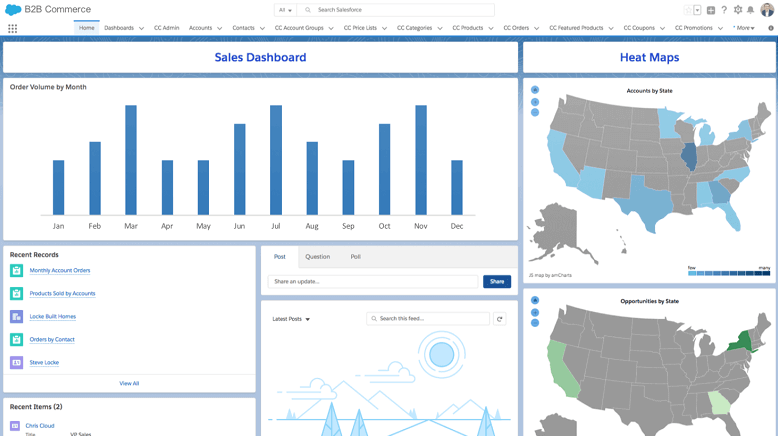Open Chris Cloud recent item link
This screenshot has width=778, height=436.
point(40,426)
